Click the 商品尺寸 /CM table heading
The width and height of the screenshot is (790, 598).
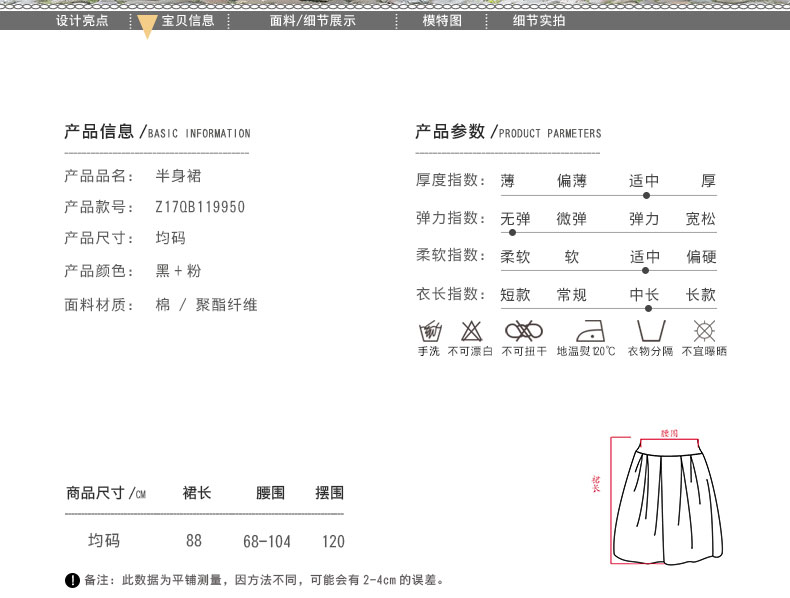[x=106, y=493]
